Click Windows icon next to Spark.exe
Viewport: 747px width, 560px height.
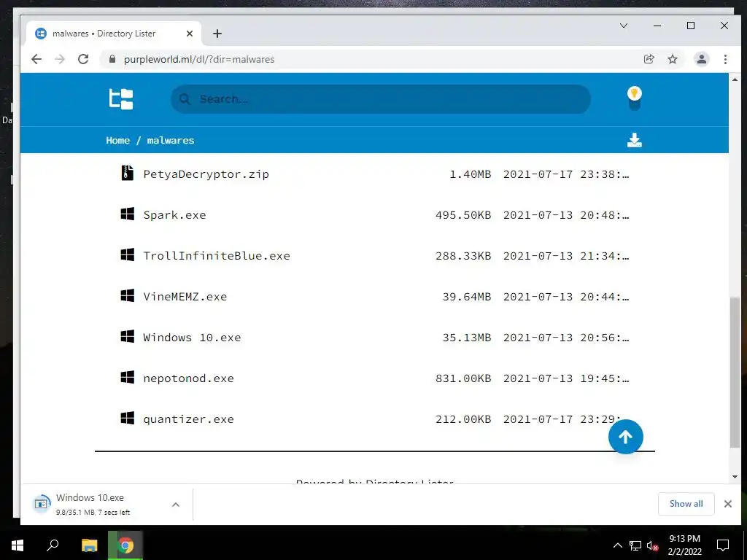tap(127, 214)
